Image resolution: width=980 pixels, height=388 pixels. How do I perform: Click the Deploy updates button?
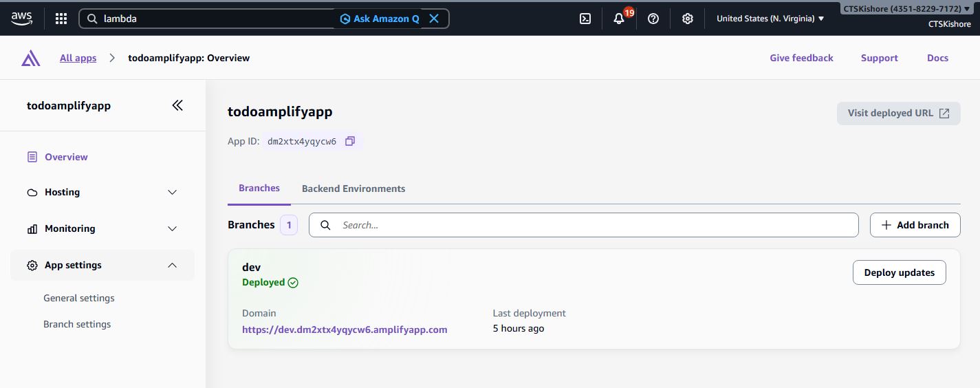[899, 272]
